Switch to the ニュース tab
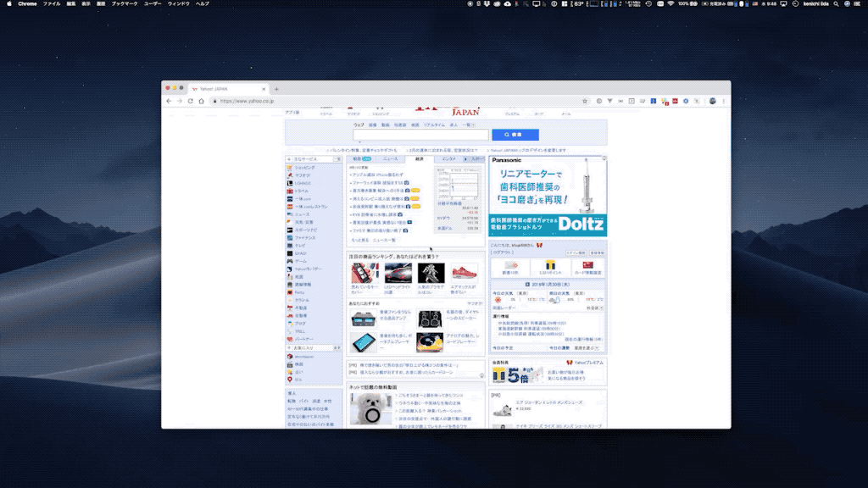 (390, 158)
